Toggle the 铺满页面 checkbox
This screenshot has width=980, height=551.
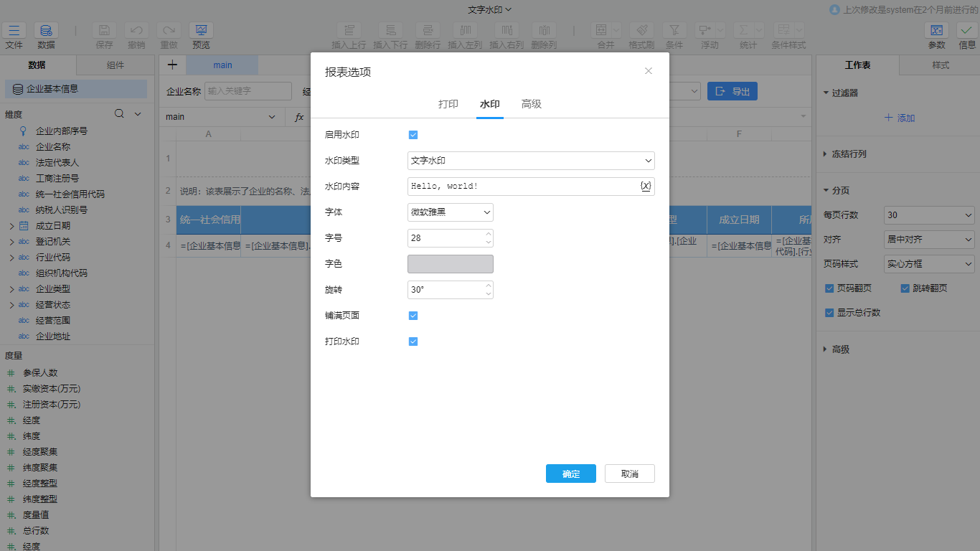(x=413, y=316)
